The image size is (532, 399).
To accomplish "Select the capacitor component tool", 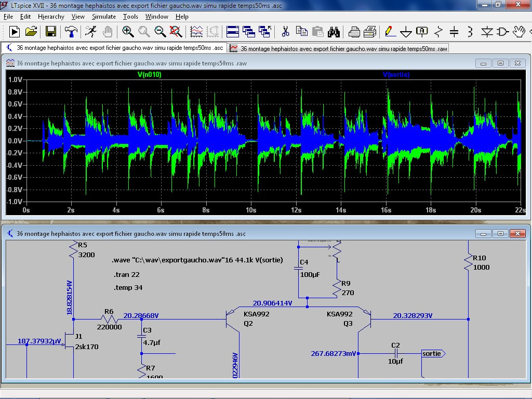I will 454,32.
